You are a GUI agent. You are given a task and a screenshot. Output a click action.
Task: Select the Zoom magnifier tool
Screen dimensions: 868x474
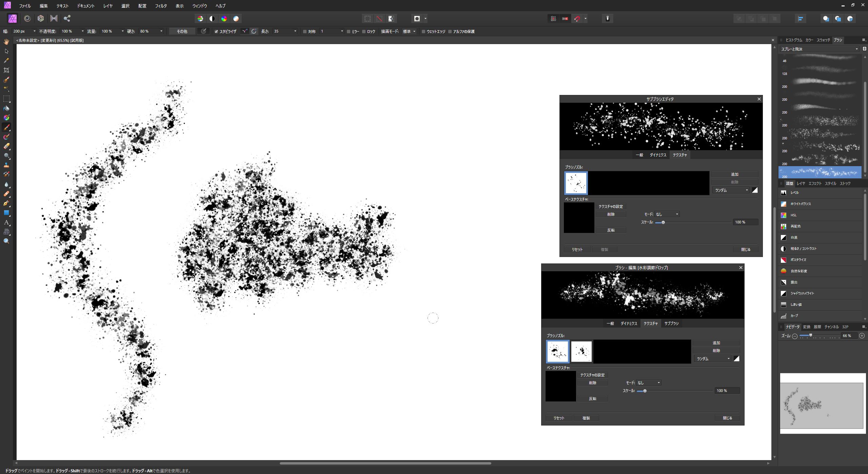(6, 241)
